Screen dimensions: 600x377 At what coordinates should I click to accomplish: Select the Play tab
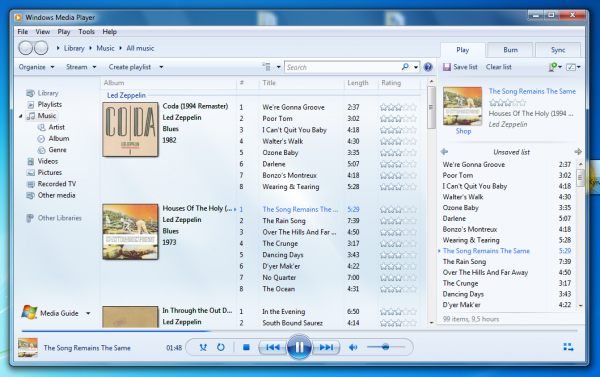tap(463, 50)
